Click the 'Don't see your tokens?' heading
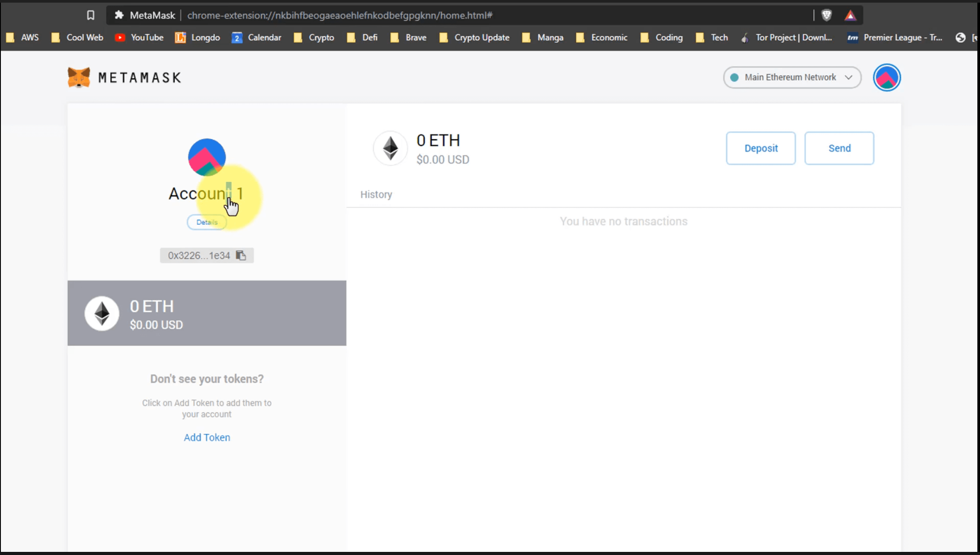 (x=207, y=379)
